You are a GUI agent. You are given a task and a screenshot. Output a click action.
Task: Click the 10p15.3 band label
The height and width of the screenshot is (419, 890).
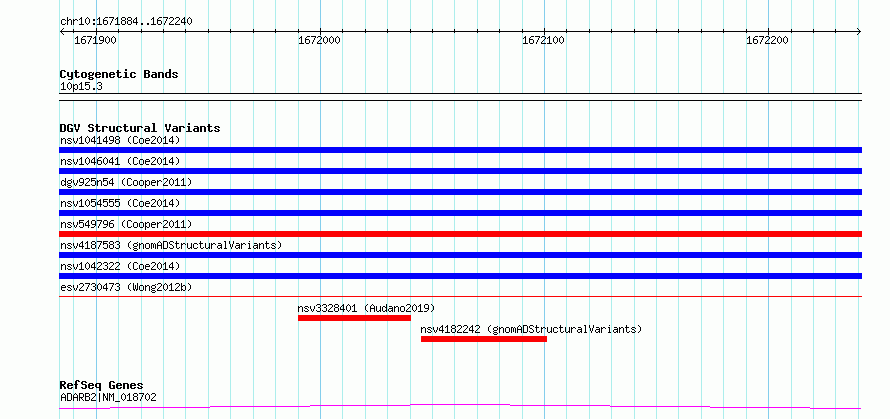pyautogui.click(x=81, y=87)
